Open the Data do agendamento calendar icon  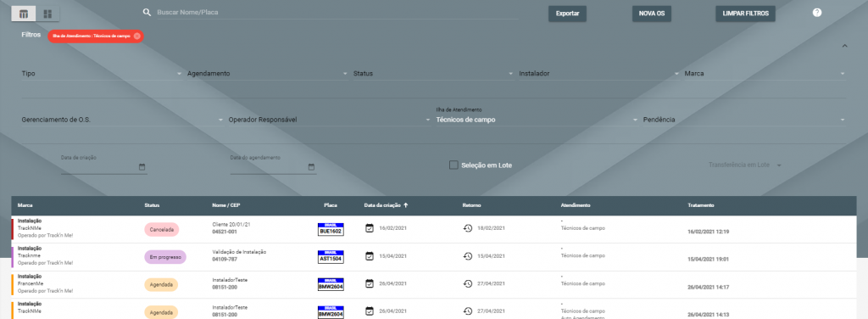pyautogui.click(x=311, y=166)
